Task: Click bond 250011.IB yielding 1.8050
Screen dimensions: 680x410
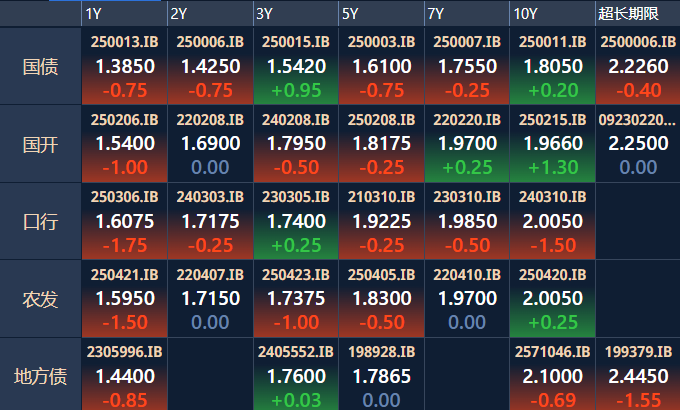Action: click(552, 66)
